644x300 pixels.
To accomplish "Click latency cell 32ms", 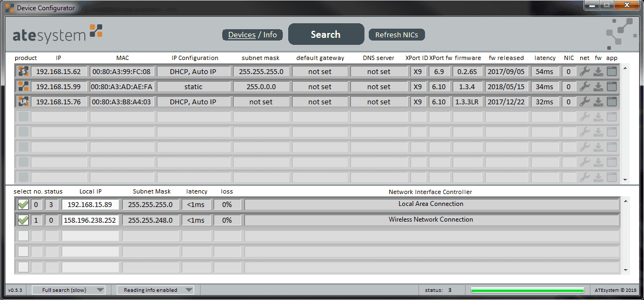I will point(545,102).
